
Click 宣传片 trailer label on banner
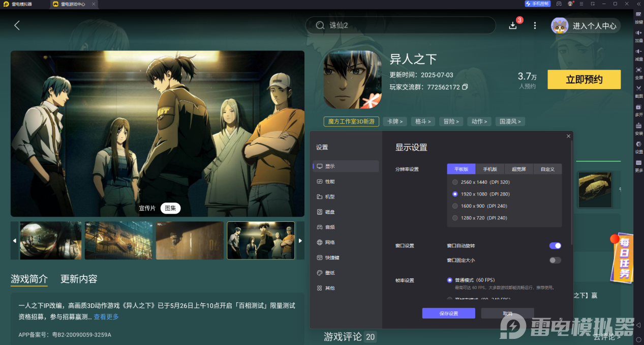click(x=147, y=208)
